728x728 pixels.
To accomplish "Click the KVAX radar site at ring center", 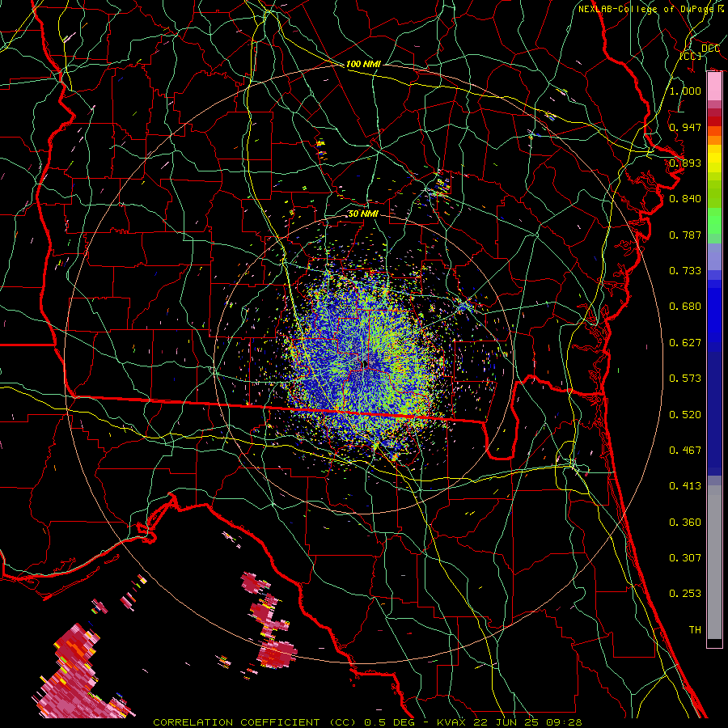I will click(x=365, y=363).
